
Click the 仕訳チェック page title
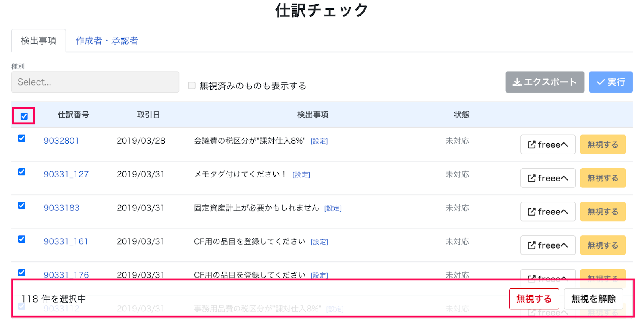click(x=322, y=10)
